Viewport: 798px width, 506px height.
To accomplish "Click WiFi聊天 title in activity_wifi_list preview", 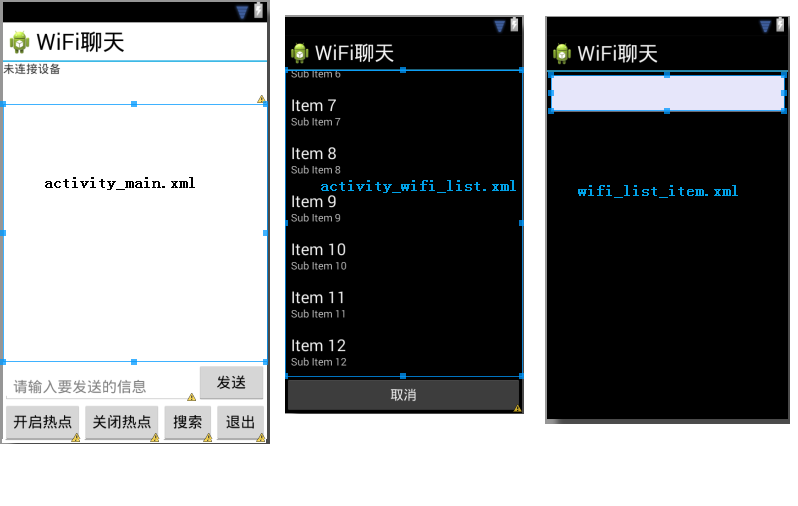I will pos(355,53).
